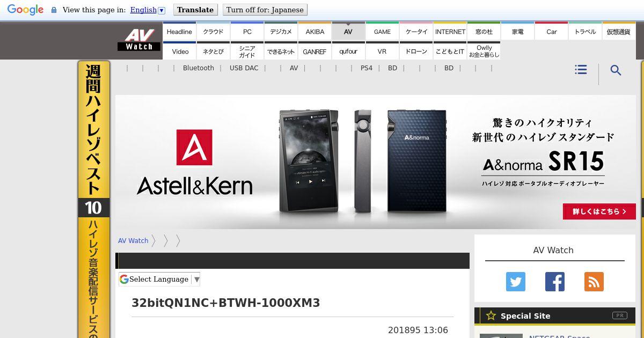This screenshot has width=644, height=338.
Task: Open the PC category tab
Action: pyautogui.click(x=247, y=32)
